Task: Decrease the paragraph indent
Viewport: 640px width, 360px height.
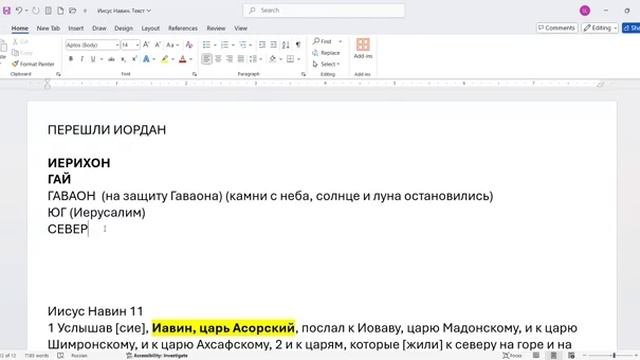Action: 262,45
